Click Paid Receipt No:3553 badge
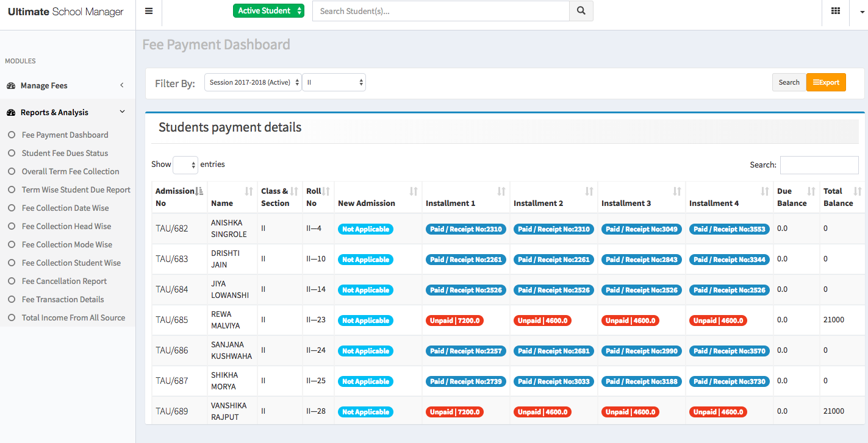Image resolution: width=868 pixels, height=443 pixels. [x=730, y=229]
